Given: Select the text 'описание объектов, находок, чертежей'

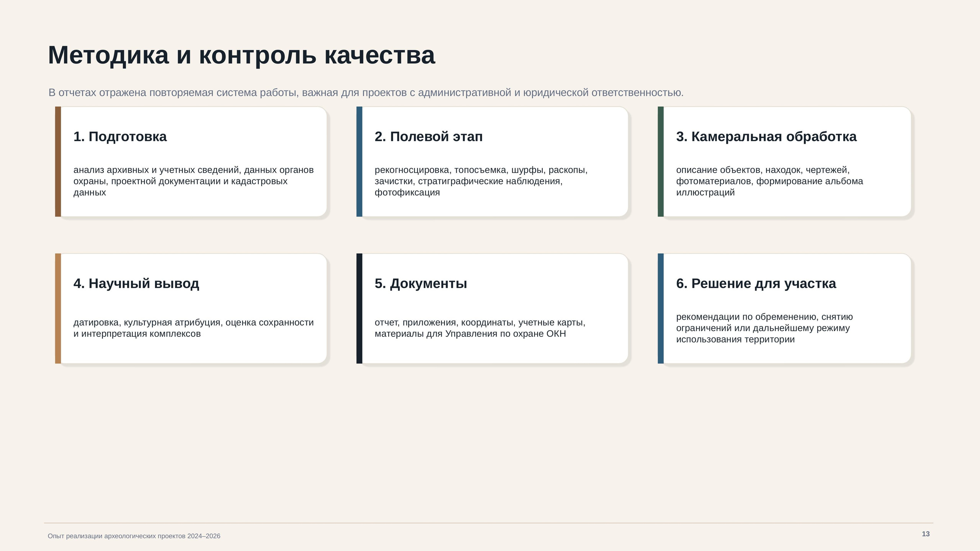Looking at the screenshot, I should click(763, 170).
